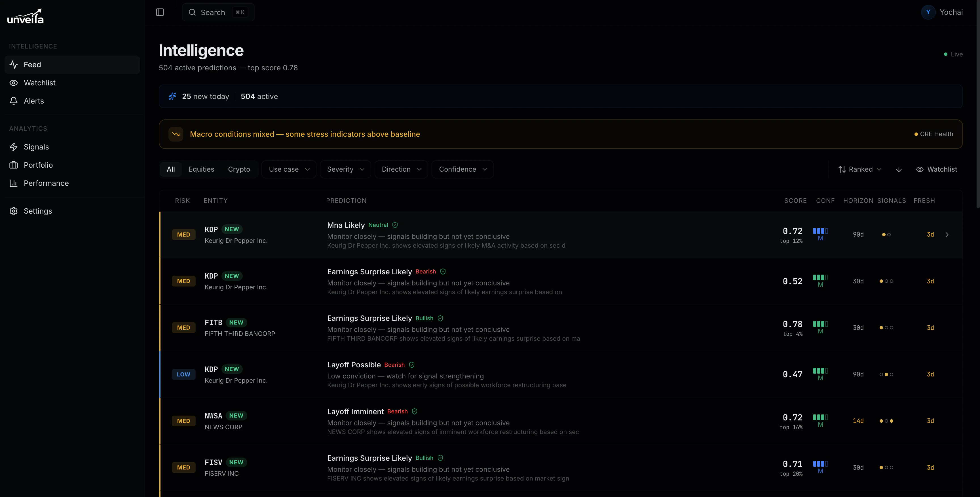This screenshot has height=497, width=980.
Task: Open the Ranked sort dropdown
Action: pos(860,169)
